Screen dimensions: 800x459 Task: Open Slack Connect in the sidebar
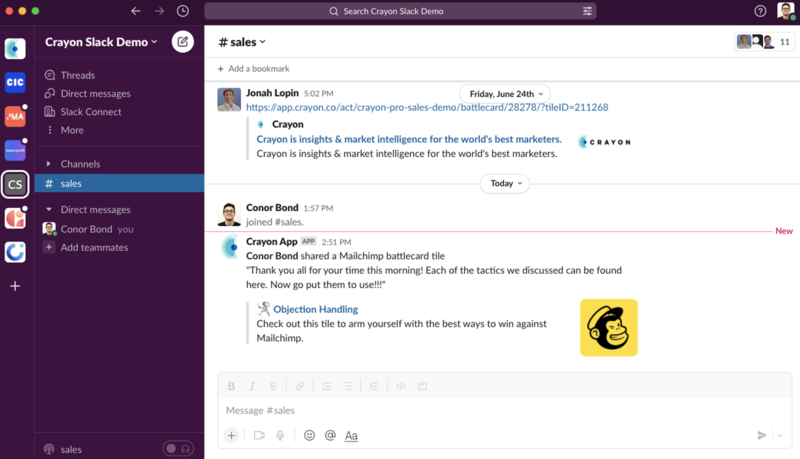coord(90,112)
